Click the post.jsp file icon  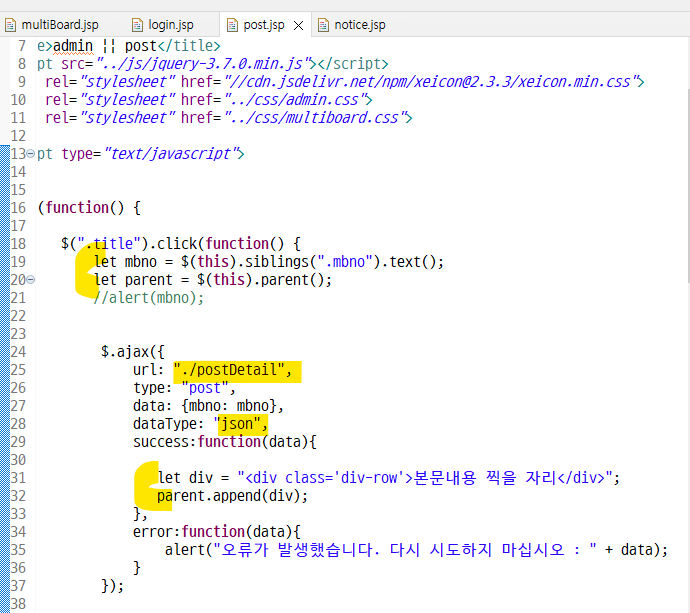pyautogui.click(x=232, y=26)
